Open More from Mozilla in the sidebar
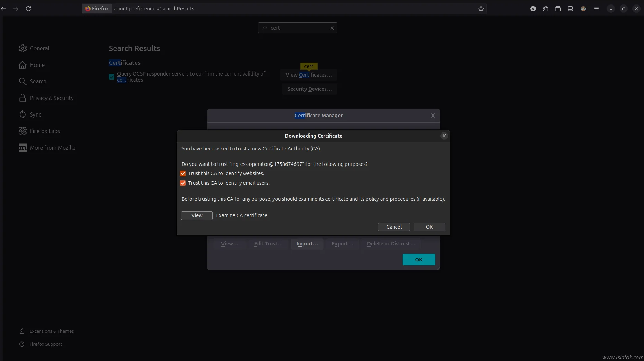 pos(47,148)
